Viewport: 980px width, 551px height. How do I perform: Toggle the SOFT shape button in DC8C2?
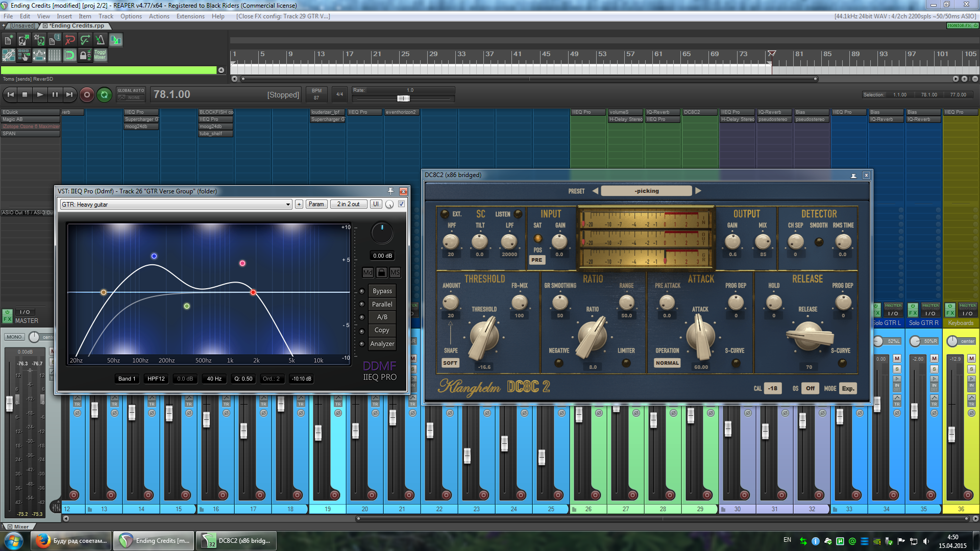[450, 363]
